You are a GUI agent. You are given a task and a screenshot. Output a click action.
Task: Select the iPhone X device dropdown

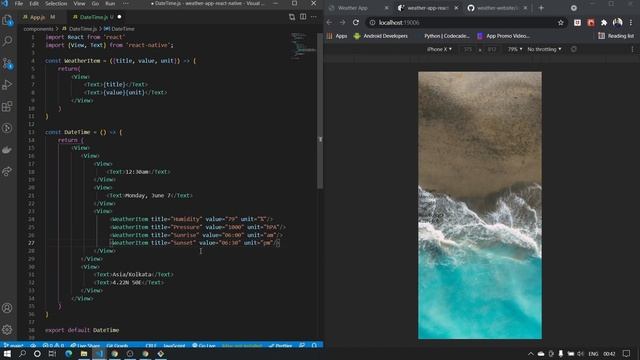click(439, 49)
